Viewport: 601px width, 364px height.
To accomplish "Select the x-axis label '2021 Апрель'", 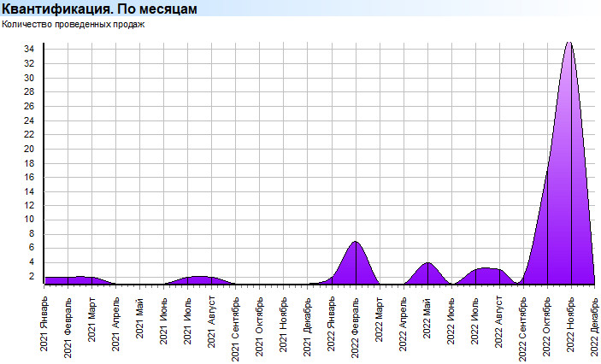I will click(115, 324).
